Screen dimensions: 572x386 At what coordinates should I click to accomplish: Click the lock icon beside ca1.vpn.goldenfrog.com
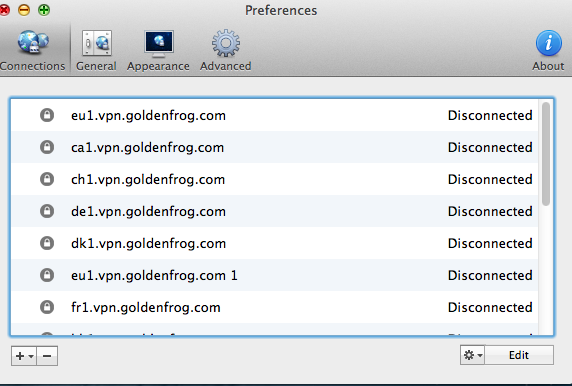[47, 147]
